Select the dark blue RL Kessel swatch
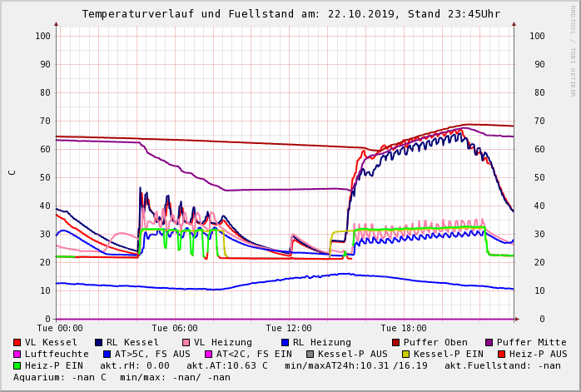581x392 pixels. click(98, 342)
